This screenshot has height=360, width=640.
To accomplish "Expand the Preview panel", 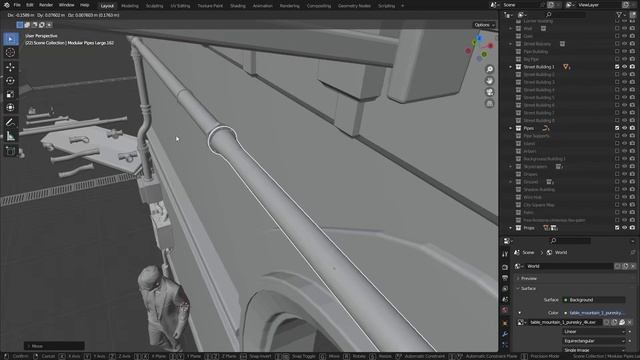I will click(529, 278).
